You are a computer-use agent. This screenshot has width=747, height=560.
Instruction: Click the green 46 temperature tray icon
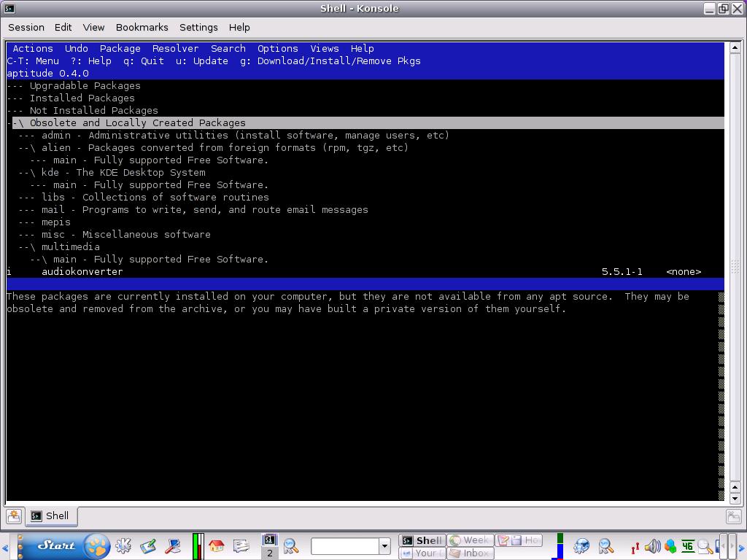point(687,545)
